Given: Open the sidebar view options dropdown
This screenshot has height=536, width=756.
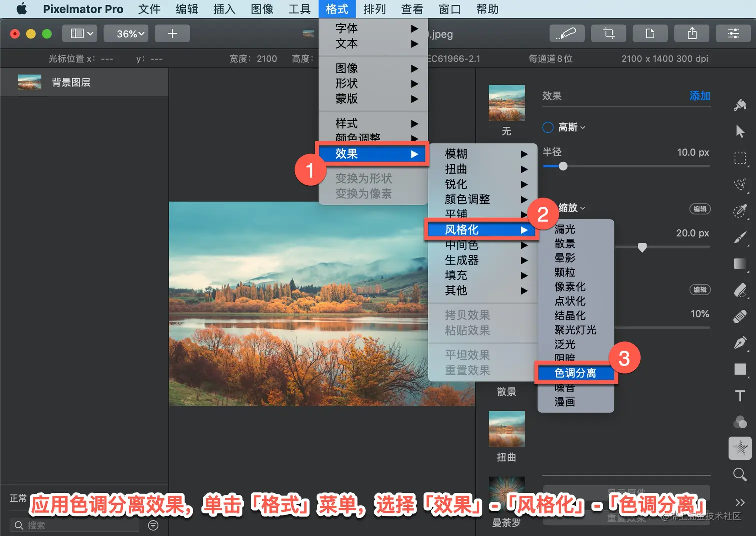Looking at the screenshot, I should tap(79, 33).
